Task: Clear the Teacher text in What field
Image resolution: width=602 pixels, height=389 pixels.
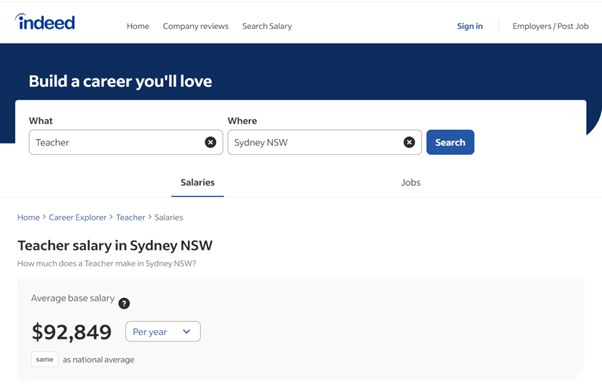Action: [210, 142]
